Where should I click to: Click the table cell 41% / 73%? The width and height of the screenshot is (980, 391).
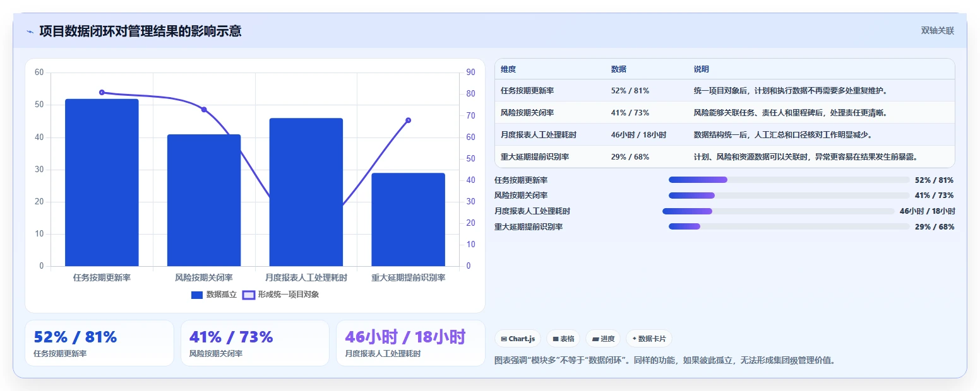pos(630,113)
